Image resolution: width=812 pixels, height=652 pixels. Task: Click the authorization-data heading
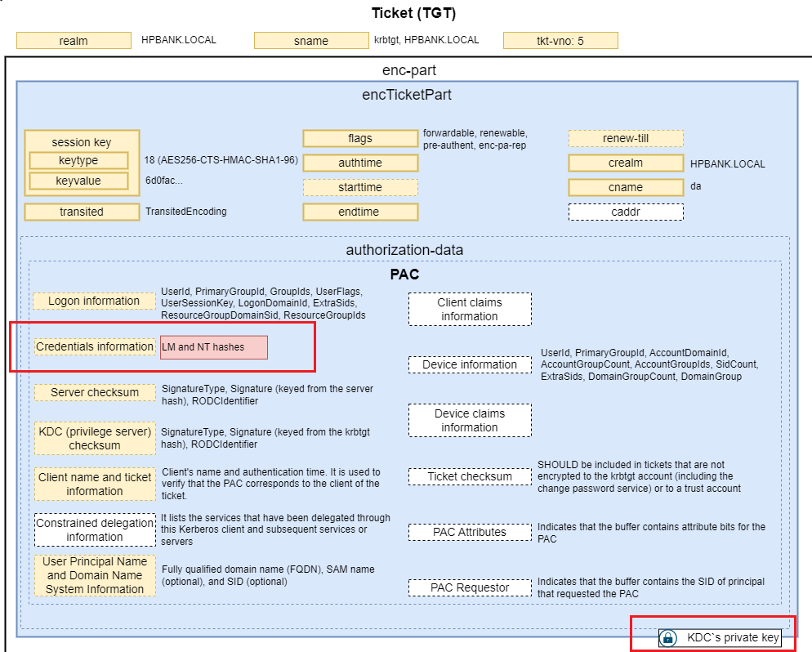click(404, 250)
